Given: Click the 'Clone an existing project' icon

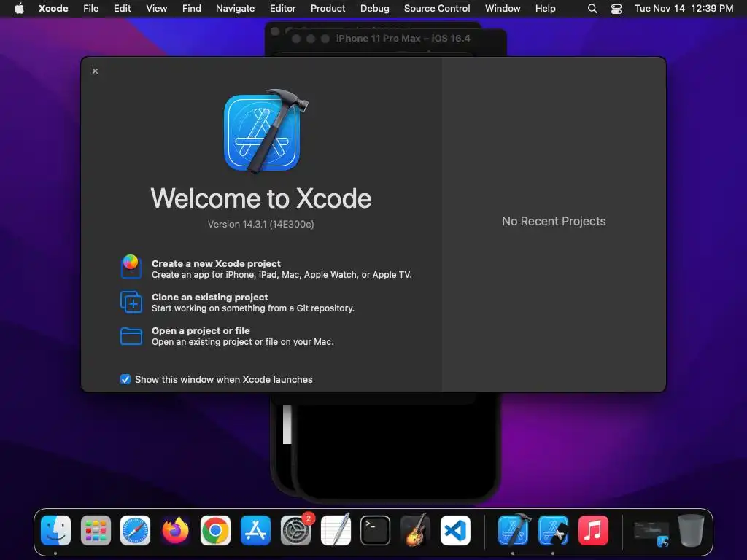Looking at the screenshot, I should (131, 302).
